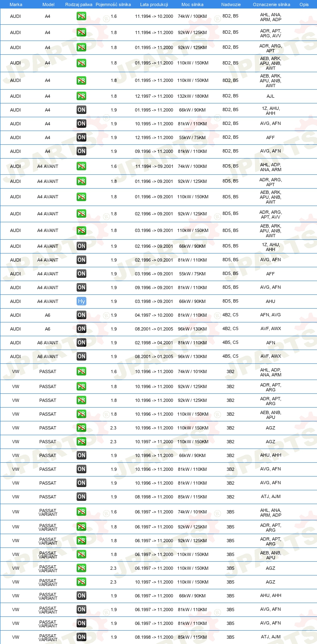Click the ON icon in the AUDI A6 04.1997 row
The image size is (317, 644).
point(81,315)
